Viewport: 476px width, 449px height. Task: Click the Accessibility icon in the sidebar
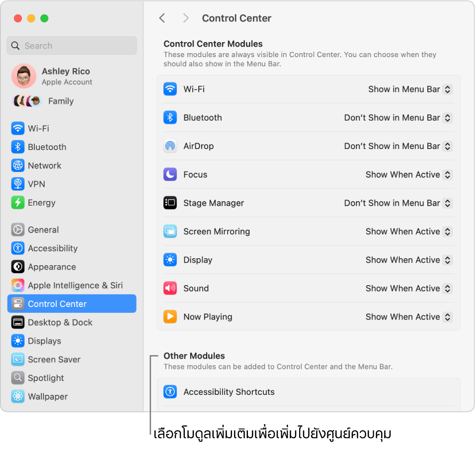tap(18, 248)
